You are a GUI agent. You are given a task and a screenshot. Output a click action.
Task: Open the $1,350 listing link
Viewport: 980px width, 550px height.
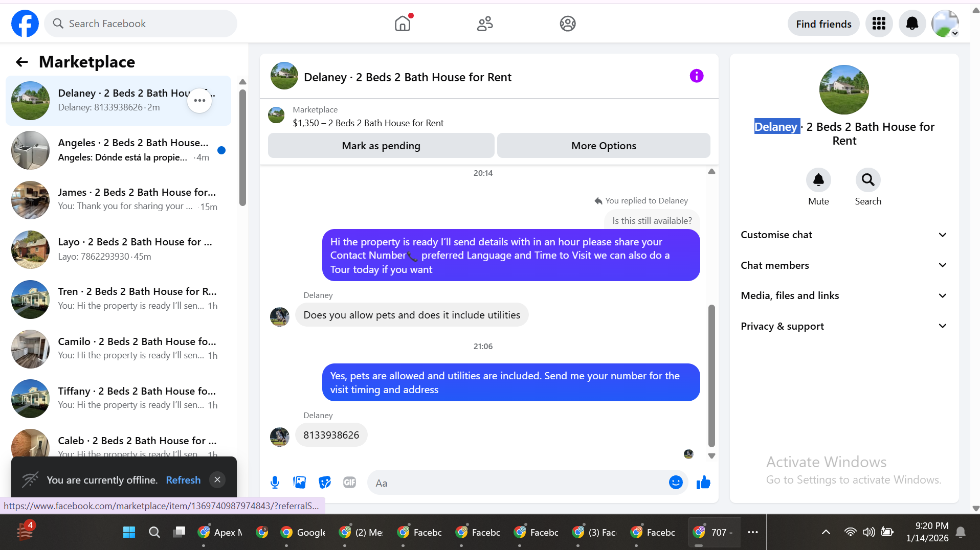point(368,123)
